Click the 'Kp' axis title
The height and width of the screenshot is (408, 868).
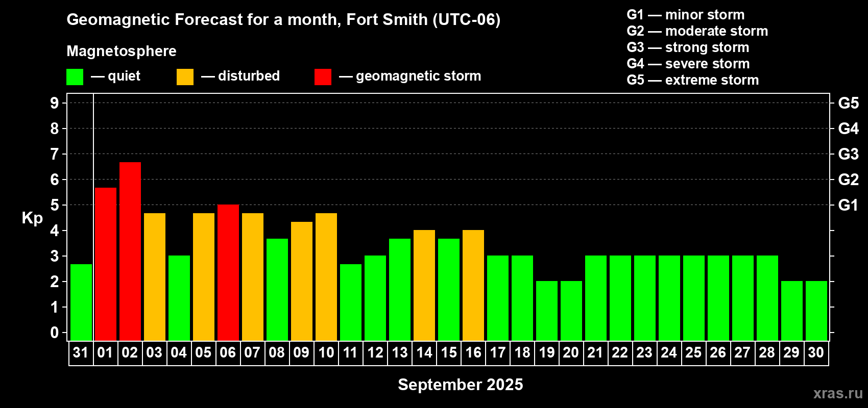coord(32,218)
